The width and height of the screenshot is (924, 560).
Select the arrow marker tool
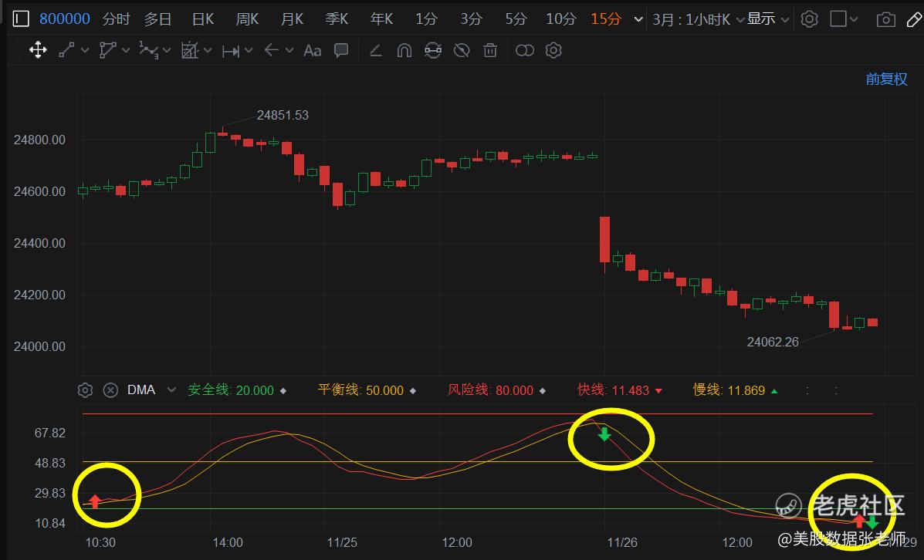(x=271, y=50)
